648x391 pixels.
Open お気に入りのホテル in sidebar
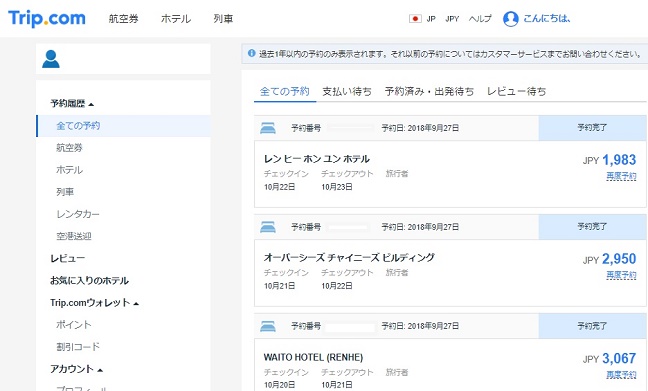89,281
